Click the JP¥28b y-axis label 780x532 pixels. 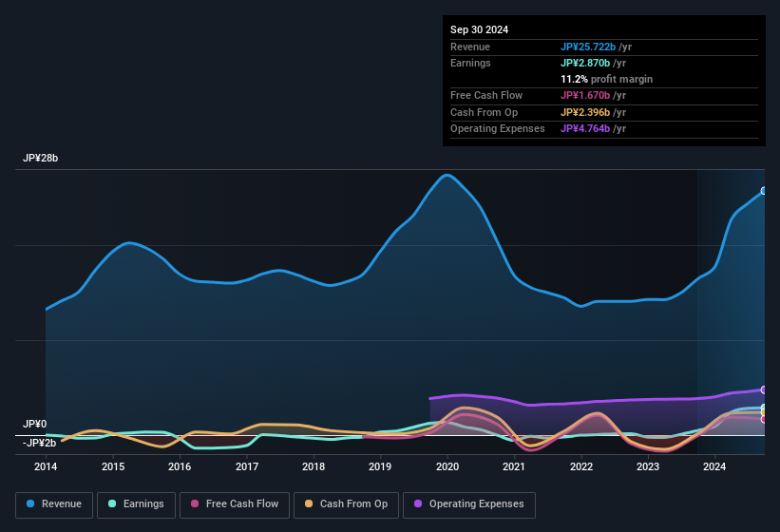point(40,158)
